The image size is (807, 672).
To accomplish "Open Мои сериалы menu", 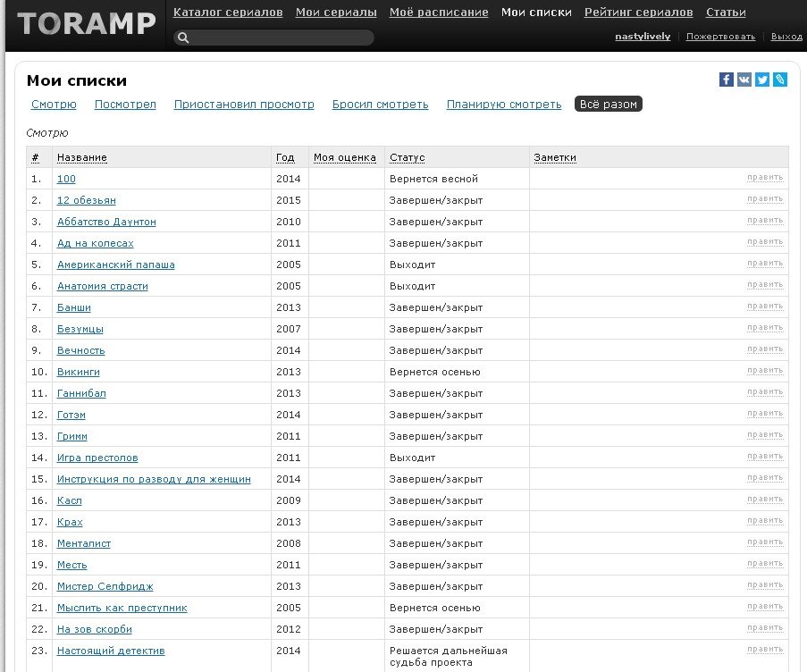I will point(336,13).
